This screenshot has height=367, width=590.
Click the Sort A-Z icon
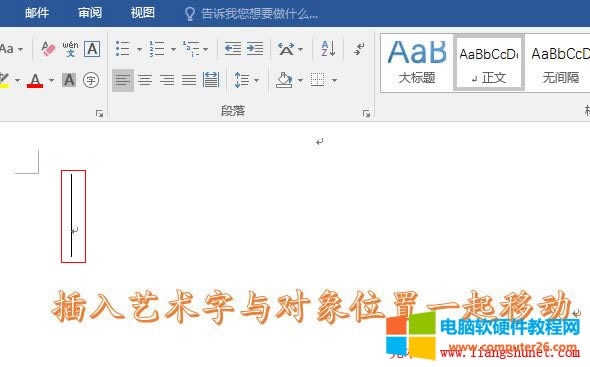coord(328,49)
